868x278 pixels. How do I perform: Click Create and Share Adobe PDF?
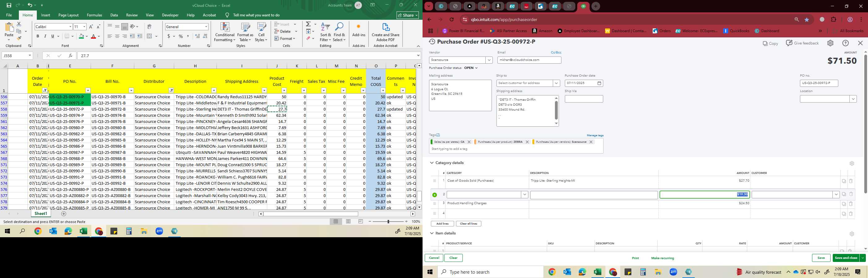coord(385,32)
